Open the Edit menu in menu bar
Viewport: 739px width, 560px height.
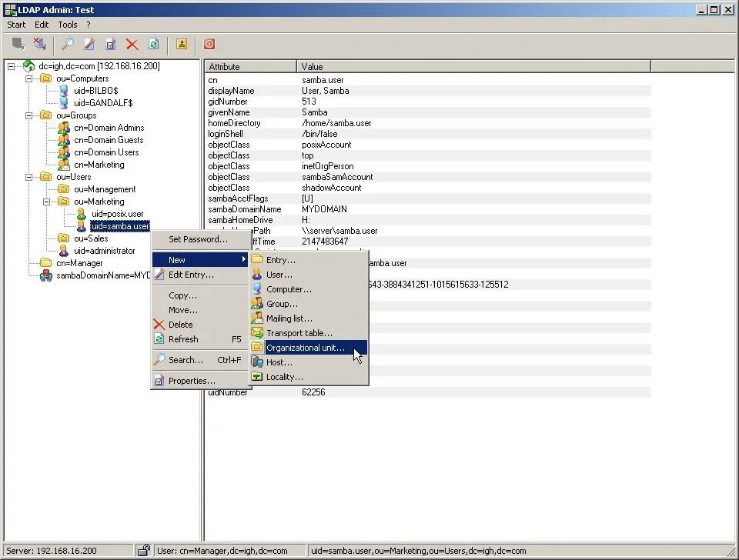[42, 25]
